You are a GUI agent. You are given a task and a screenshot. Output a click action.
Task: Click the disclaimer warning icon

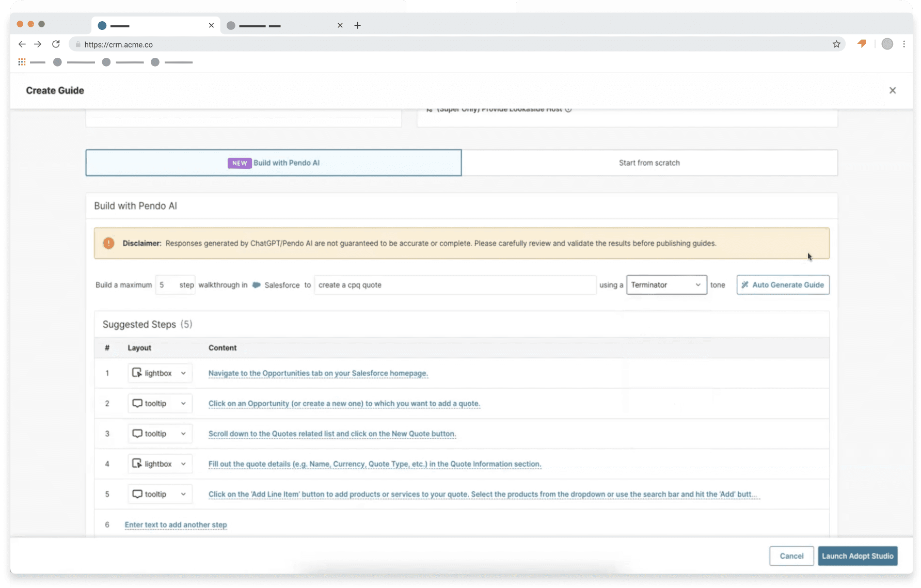(108, 243)
